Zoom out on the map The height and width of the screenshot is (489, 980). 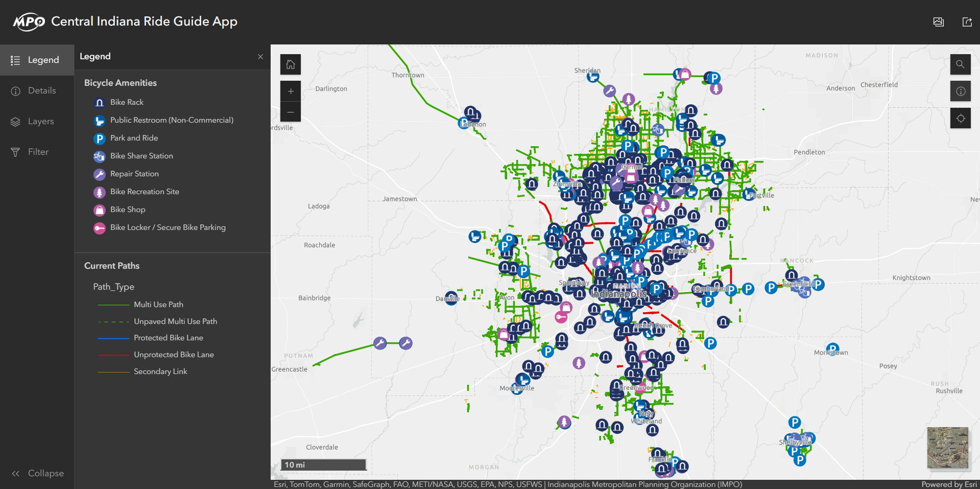click(x=291, y=112)
